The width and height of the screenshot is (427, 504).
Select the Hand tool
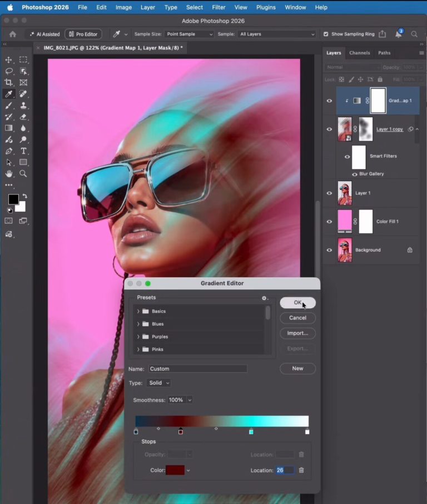tap(9, 173)
